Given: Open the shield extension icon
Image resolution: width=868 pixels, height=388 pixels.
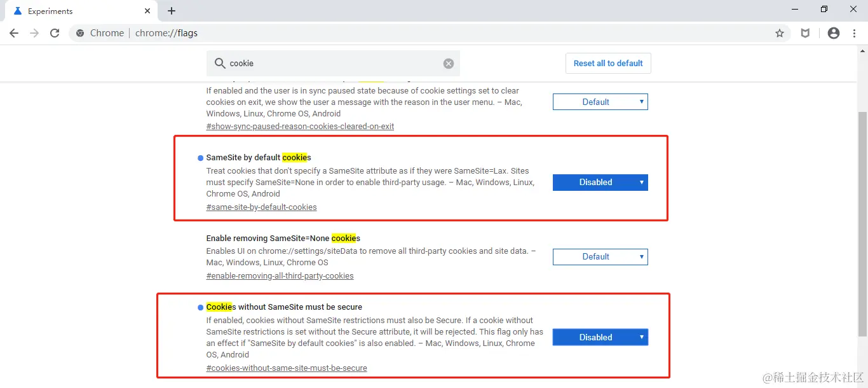Looking at the screenshot, I should 805,33.
